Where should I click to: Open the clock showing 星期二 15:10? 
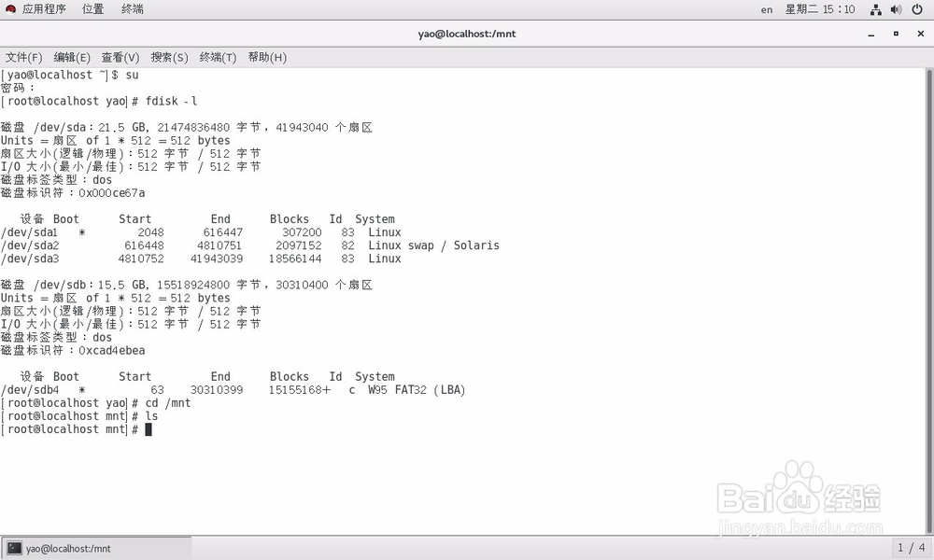pos(820,9)
